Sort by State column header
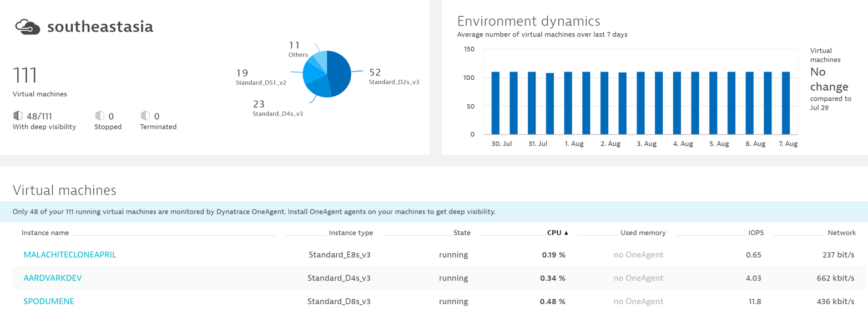Image resolution: width=868 pixels, height=312 pixels. tap(462, 233)
